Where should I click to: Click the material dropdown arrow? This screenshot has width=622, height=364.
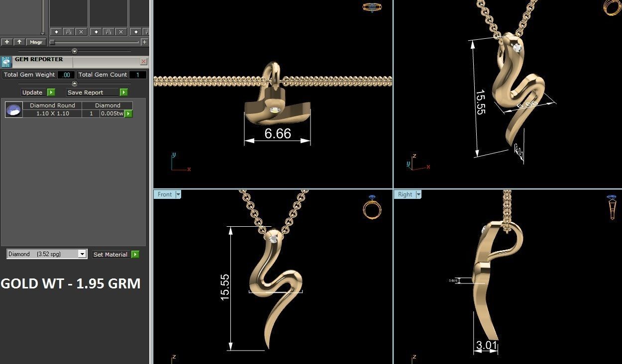(x=82, y=254)
